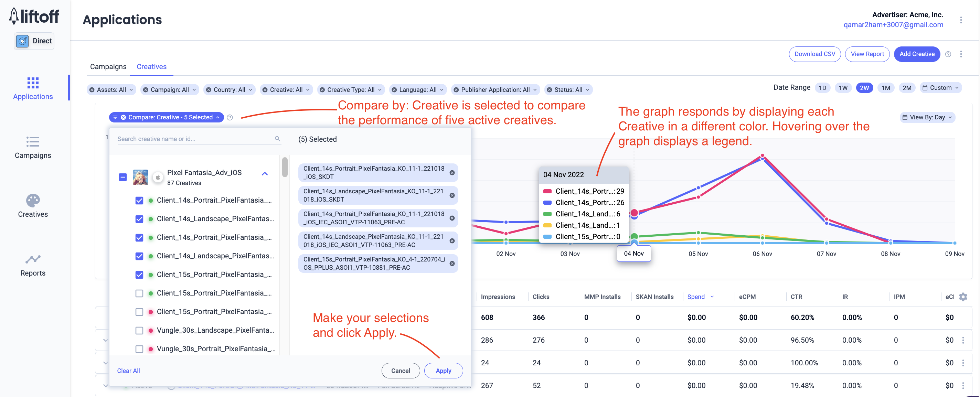Check Vungle_30s_Landscape_PixelFanta creative
Image resolution: width=980 pixels, height=397 pixels.
tap(139, 331)
